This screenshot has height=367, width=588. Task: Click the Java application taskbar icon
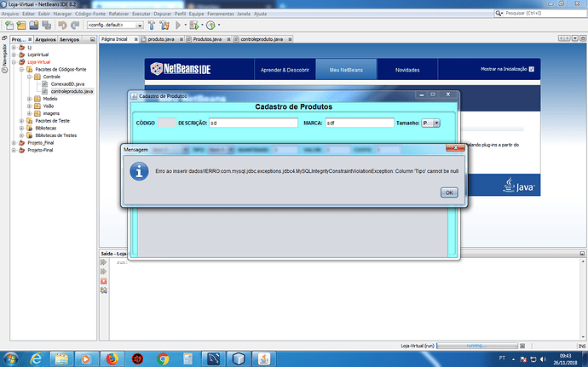(x=264, y=358)
